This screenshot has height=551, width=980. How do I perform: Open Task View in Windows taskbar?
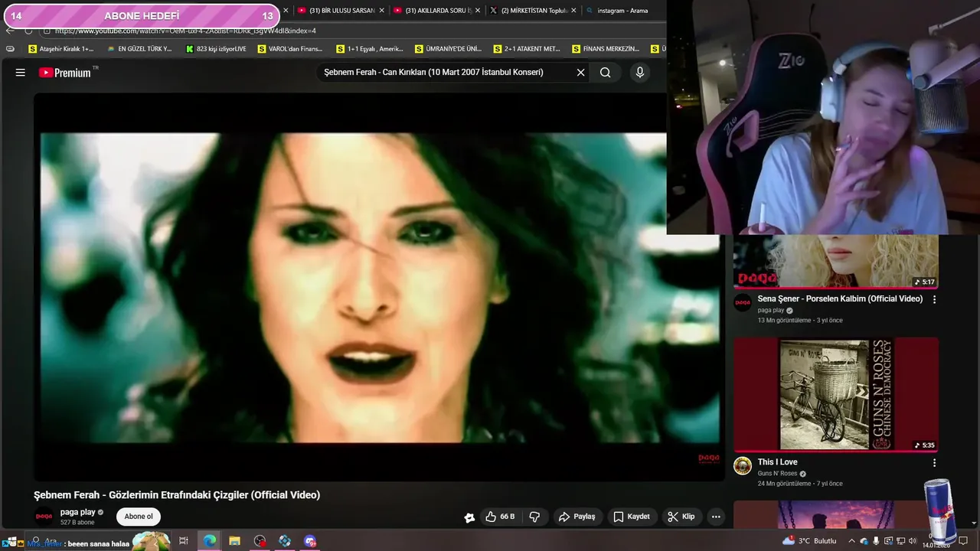[x=184, y=541]
